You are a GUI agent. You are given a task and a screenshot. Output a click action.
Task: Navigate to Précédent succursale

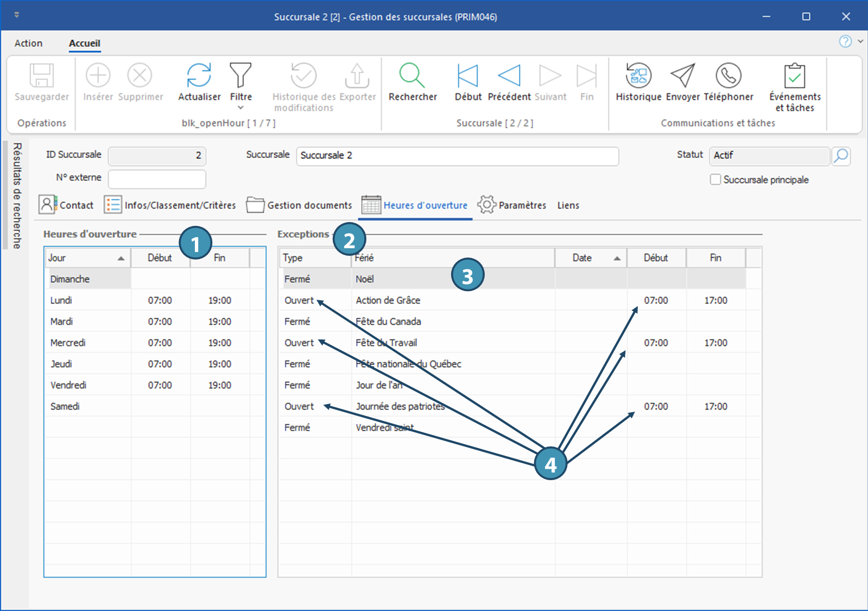click(509, 75)
